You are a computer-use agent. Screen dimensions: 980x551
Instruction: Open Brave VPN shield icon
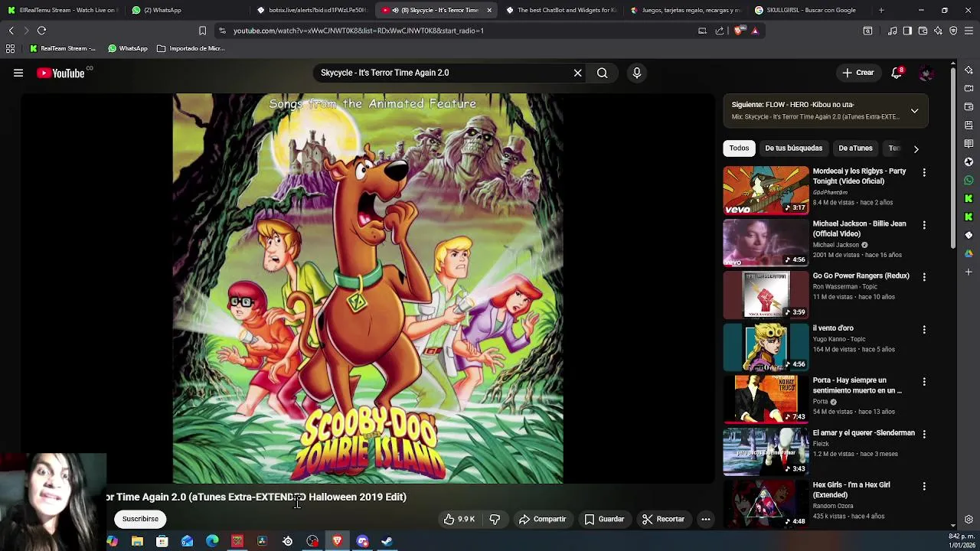[x=953, y=31]
